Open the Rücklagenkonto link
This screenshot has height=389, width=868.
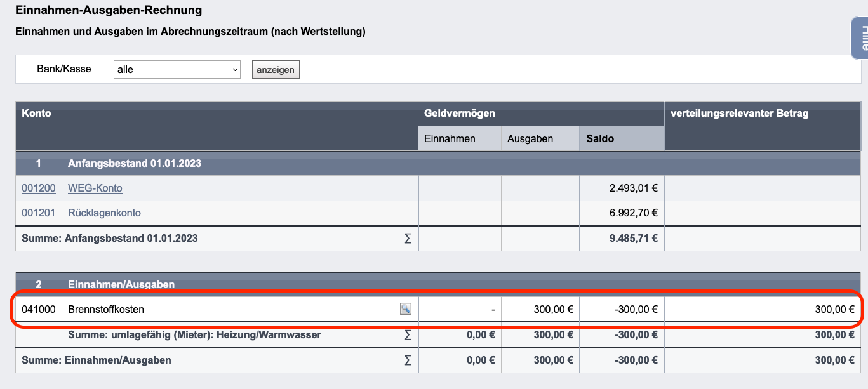(x=104, y=213)
